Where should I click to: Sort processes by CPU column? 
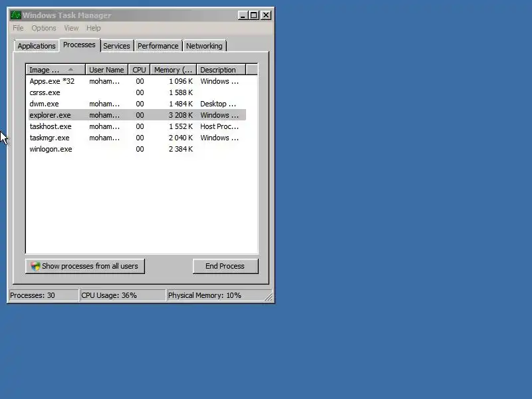coord(139,70)
